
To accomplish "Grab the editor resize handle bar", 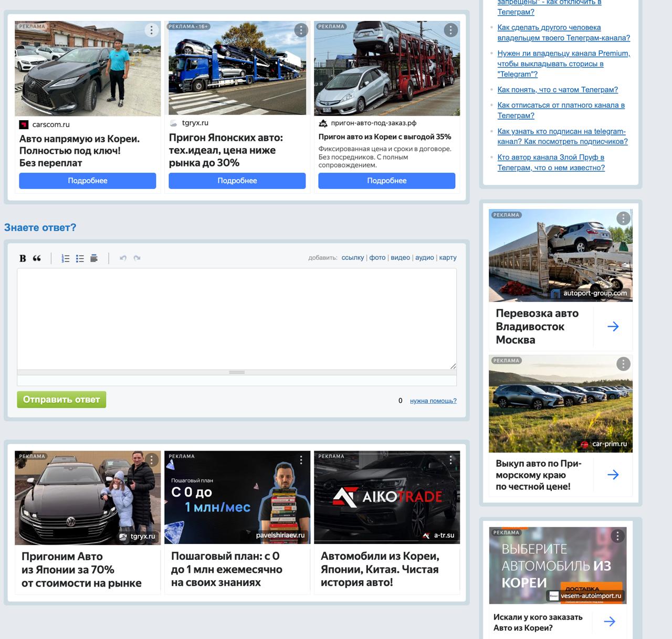I will pyautogui.click(x=237, y=372).
